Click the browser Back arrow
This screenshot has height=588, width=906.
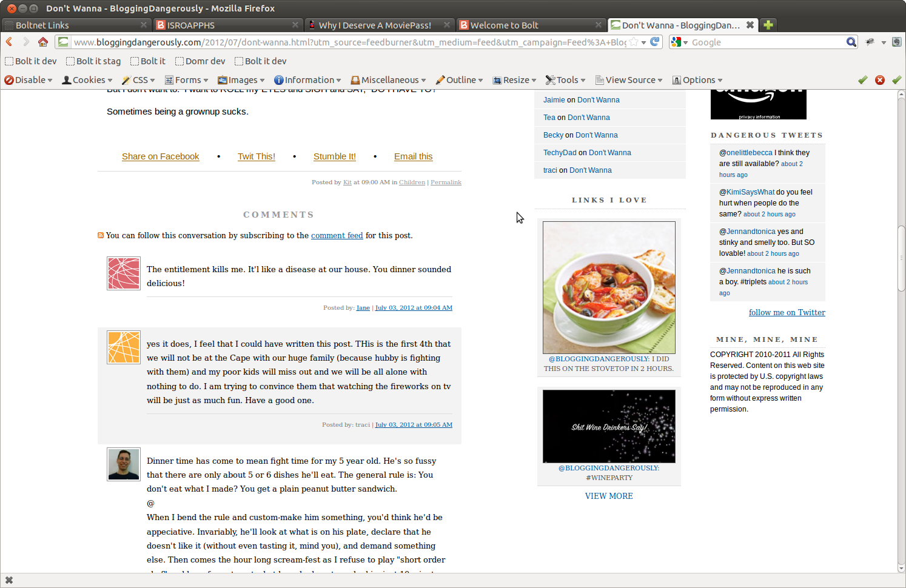9,42
